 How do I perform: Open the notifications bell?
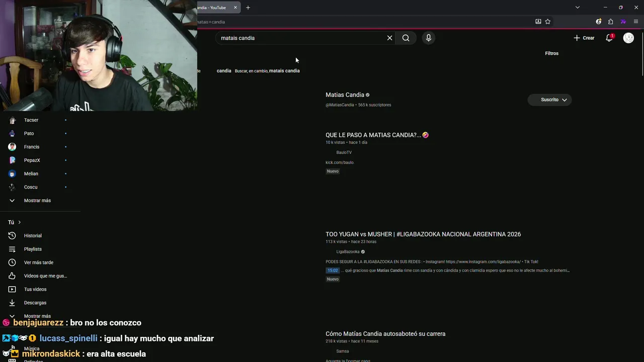coord(609,38)
